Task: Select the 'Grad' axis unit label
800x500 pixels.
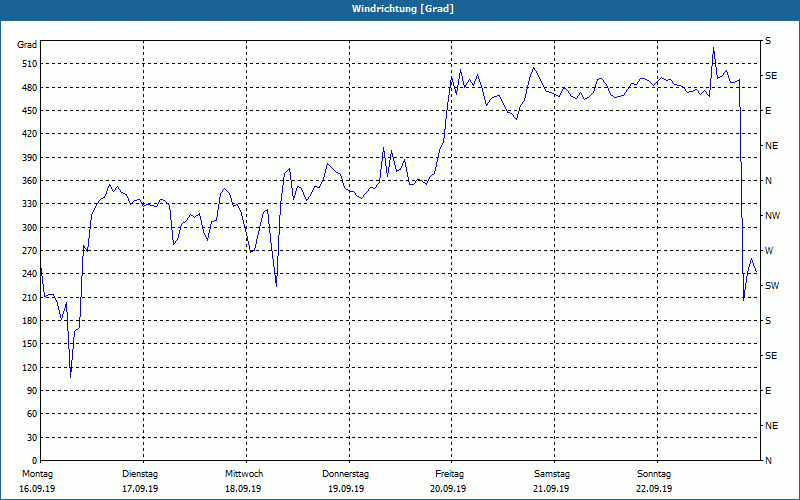Action: coord(27,45)
